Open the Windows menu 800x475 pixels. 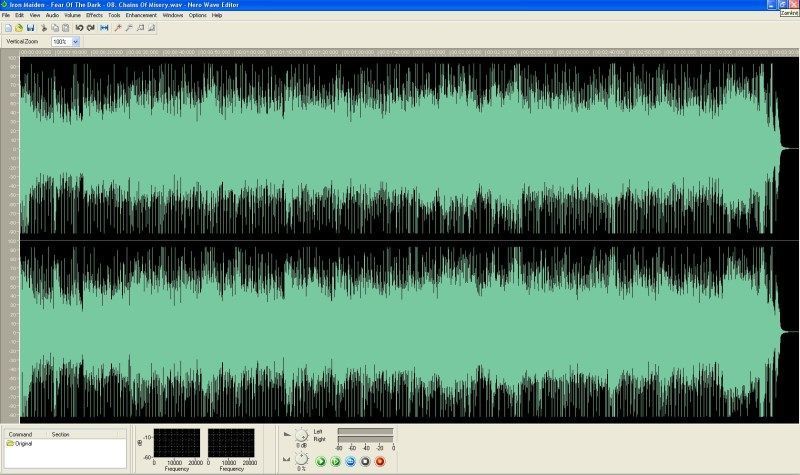click(173, 15)
